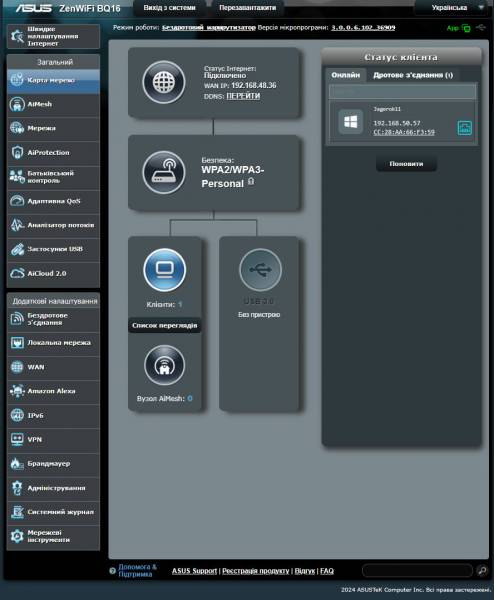
Task: Click the Мережа globe icon in sidebar
Action: coord(17,128)
